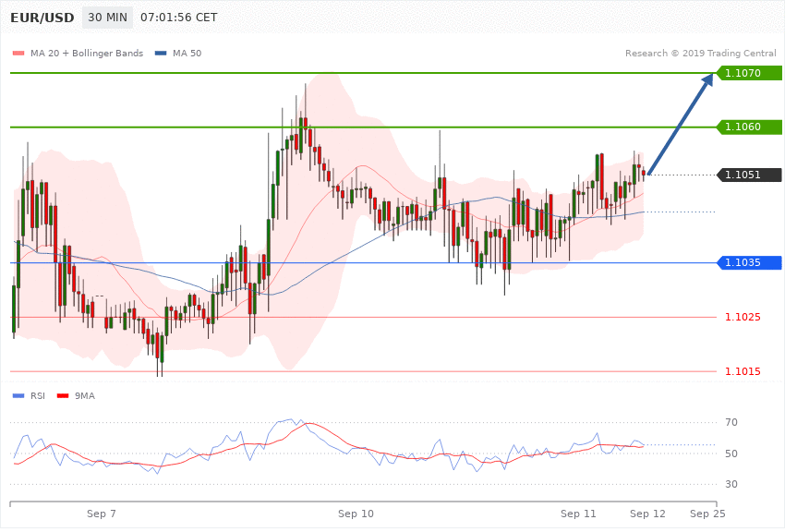The image size is (785, 532).
Task: Click the MA 50 legend color swatch
Action: pos(161,53)
